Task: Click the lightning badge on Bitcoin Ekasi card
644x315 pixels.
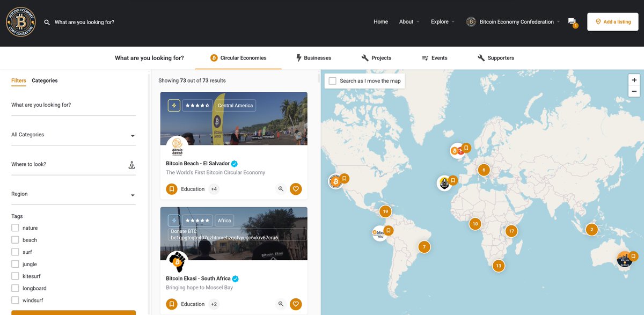Action: 174,221
